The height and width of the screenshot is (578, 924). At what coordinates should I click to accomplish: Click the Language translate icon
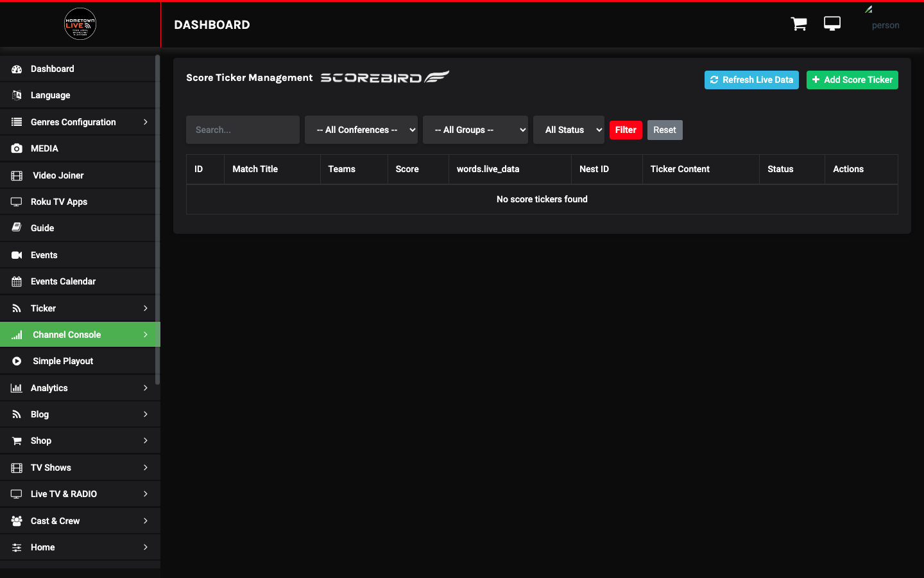click(17, 95)
